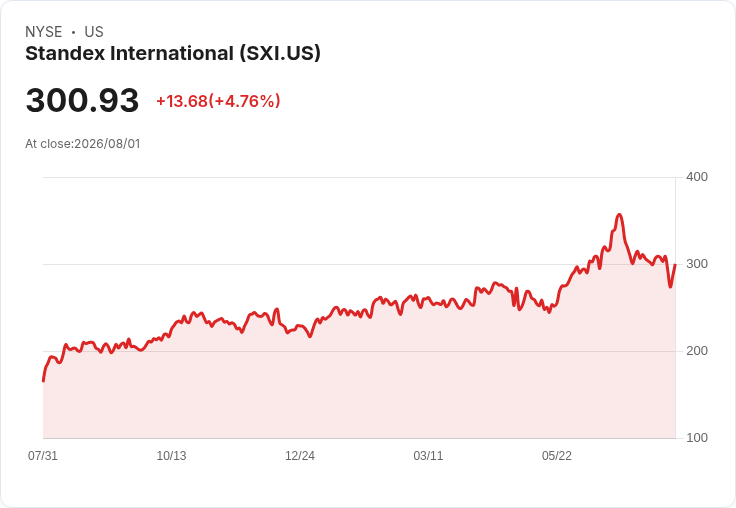Click the chart line's final rightmost point
Image resolution: width=736 pixels, height=508 pixels.
click(675, 265)
